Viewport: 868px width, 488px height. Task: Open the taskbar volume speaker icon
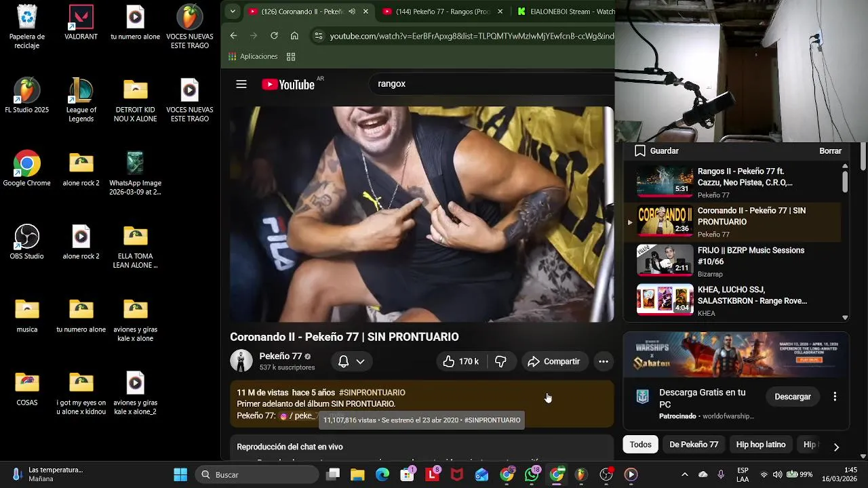(x=777, y=474)
